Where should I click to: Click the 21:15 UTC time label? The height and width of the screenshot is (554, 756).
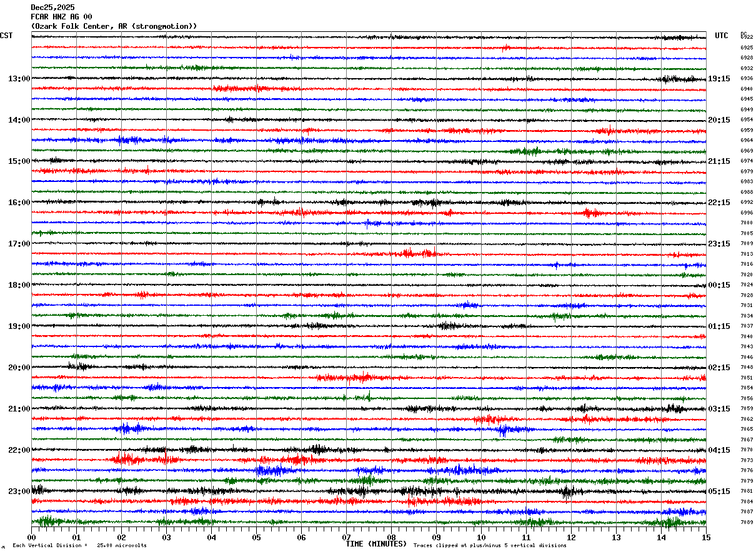coord(719,161)
